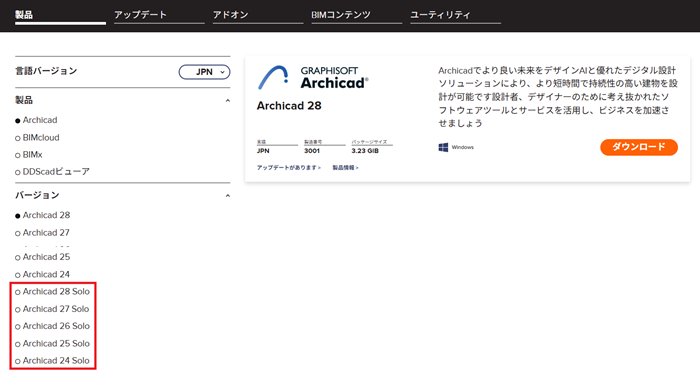700x372 pixels.
Task: Select version Archicad 25 Solo
Action: 52,343
